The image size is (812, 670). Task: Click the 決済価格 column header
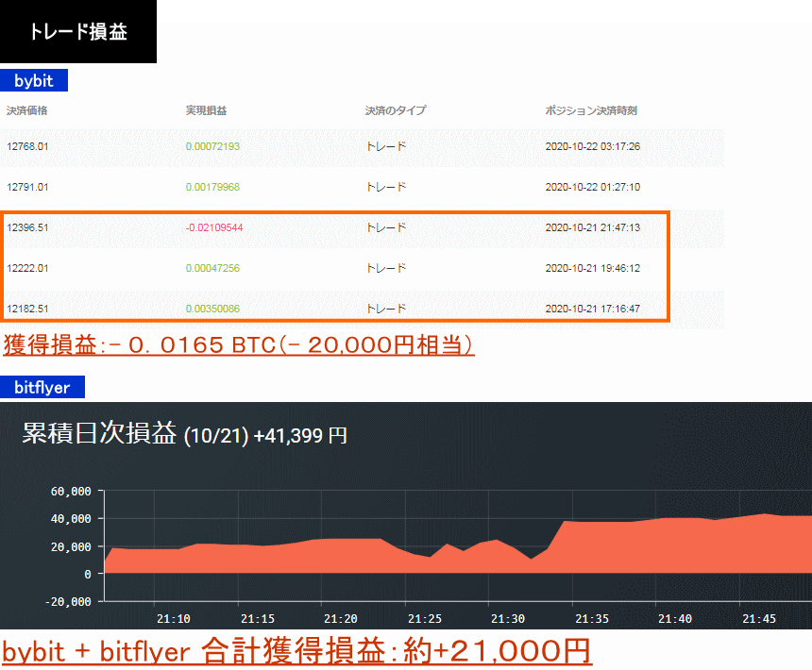[x=27, y=110]
